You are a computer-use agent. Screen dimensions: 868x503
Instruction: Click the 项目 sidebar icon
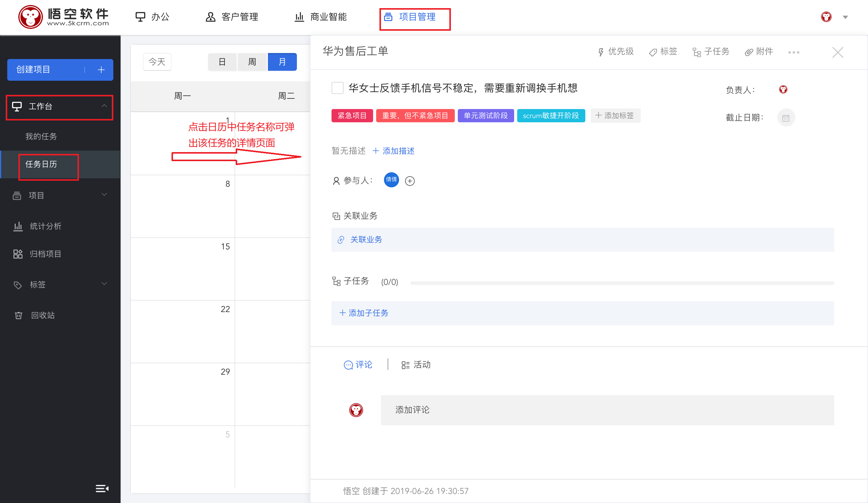point(17,195)
